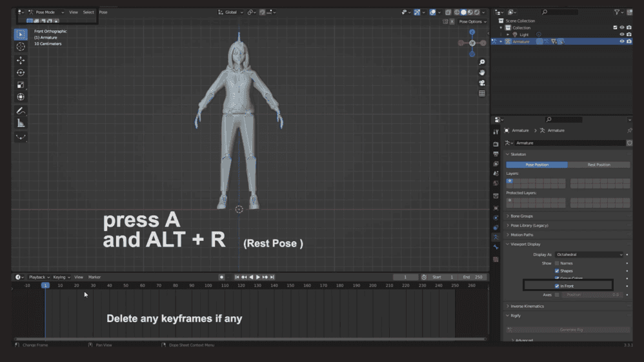This screenshot has height=362, width=644.
Task: Open the Select menu in viewport header
Action: (88, 12)
